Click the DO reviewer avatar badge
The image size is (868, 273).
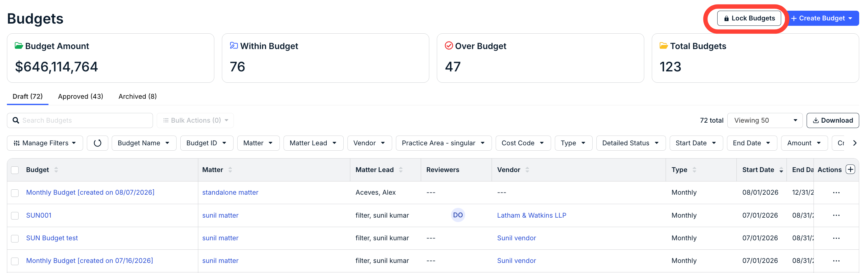[458, 215]
